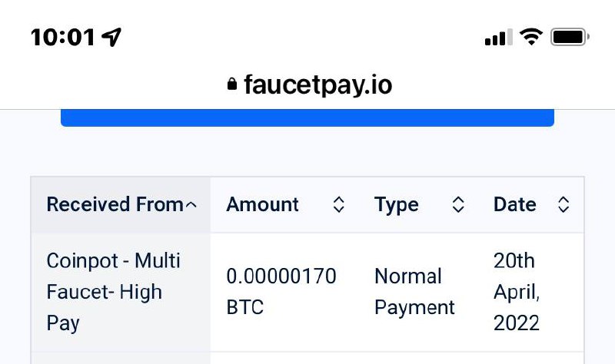Click the 0.00000170 BTC amount cell
The image size is (615, 364).
click(281, 292)
